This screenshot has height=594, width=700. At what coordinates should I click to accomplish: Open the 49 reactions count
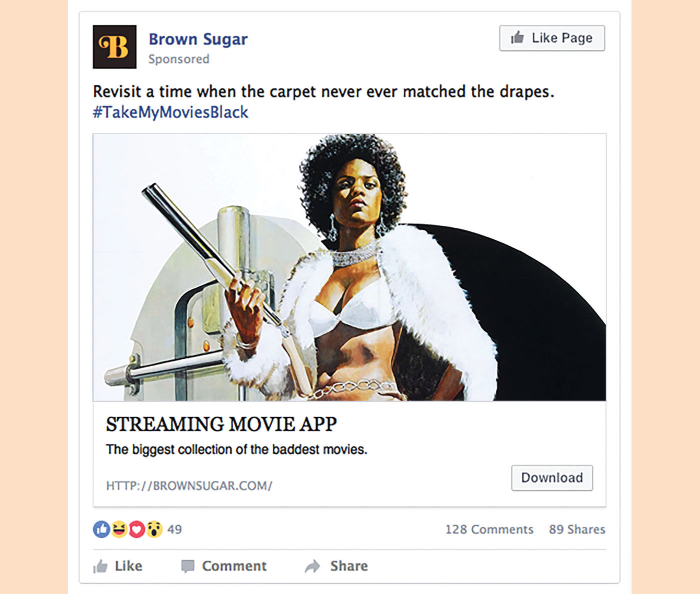click(x=174, y=529)
